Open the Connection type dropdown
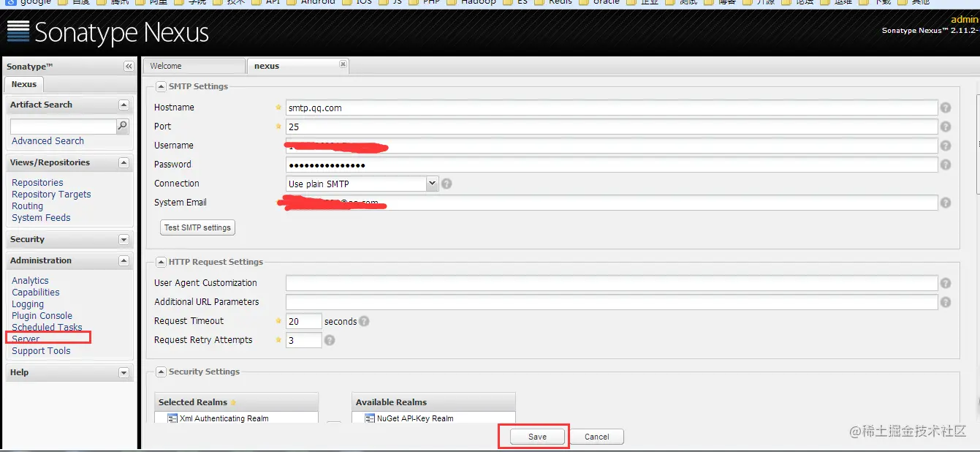Image resolution: width=980 pixels, height=452 pixels. pos(432,184)
